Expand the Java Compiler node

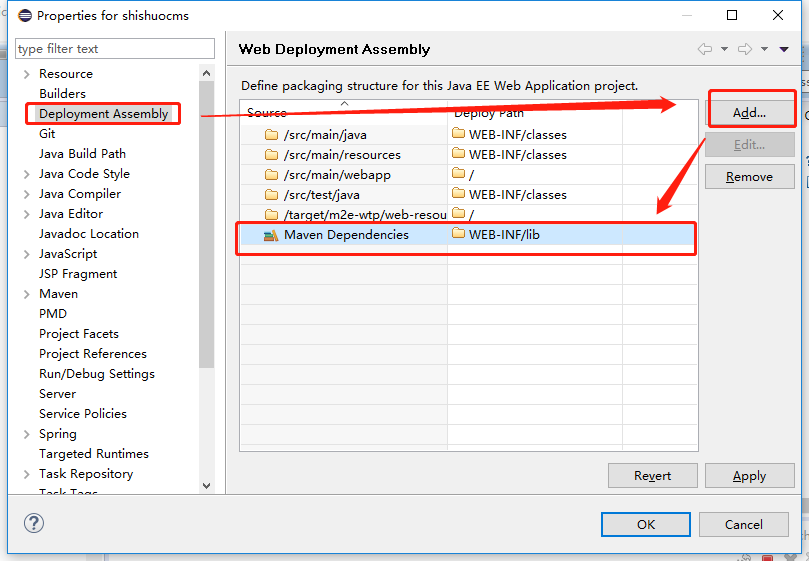click(27, 195)
